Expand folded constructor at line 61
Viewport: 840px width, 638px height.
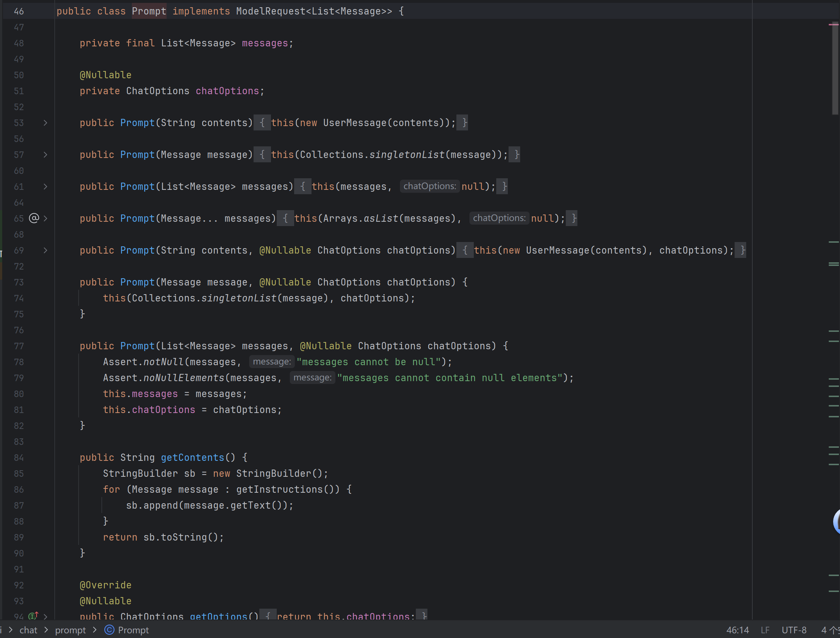[45, 187]
